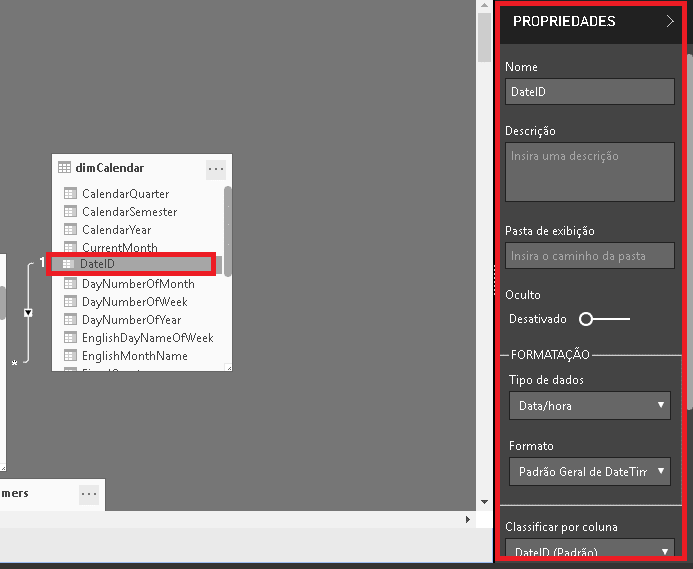Click the CalendarSemester column icon
Viewport: 693px width, 569px height.
(x=70, y=211)
